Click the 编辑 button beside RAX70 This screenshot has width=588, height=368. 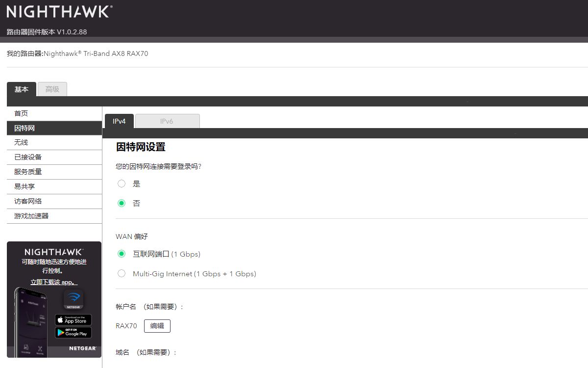point(157,326)
